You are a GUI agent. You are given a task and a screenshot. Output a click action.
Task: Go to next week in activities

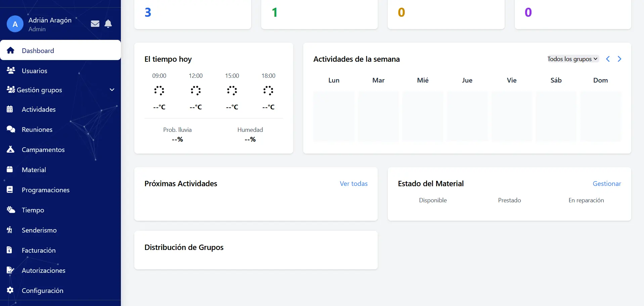[619, 59]
